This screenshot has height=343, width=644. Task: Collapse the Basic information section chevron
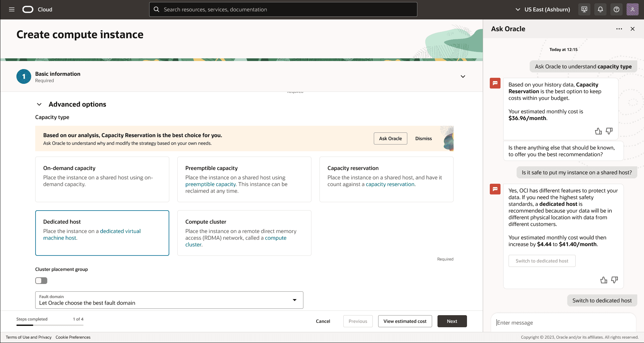click(463, 76)
